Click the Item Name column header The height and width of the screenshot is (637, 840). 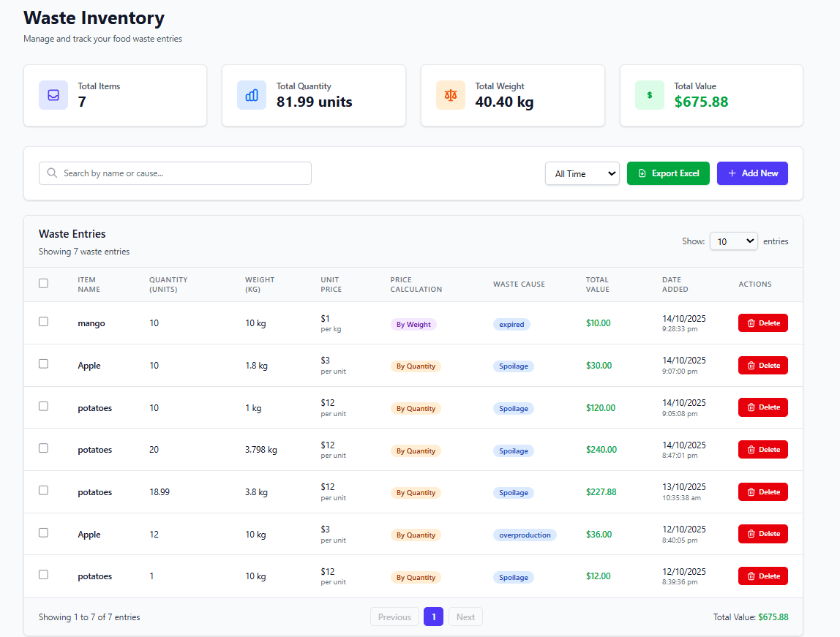coord(89,284)
